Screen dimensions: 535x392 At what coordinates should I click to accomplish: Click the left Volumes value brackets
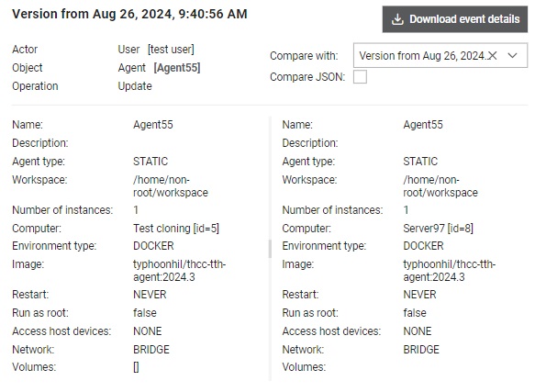pos(136,367)
